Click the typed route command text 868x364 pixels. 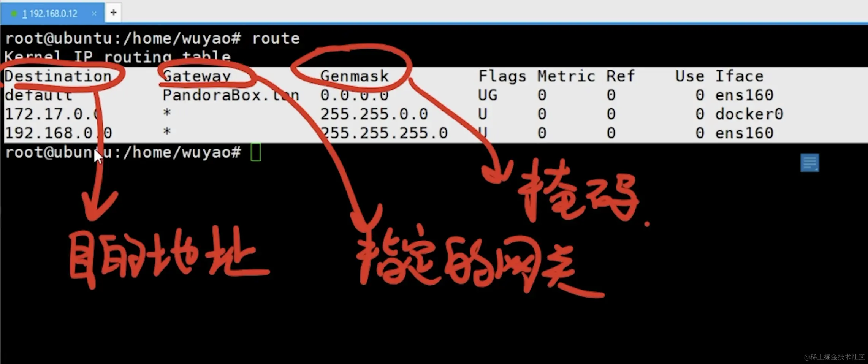276,38
